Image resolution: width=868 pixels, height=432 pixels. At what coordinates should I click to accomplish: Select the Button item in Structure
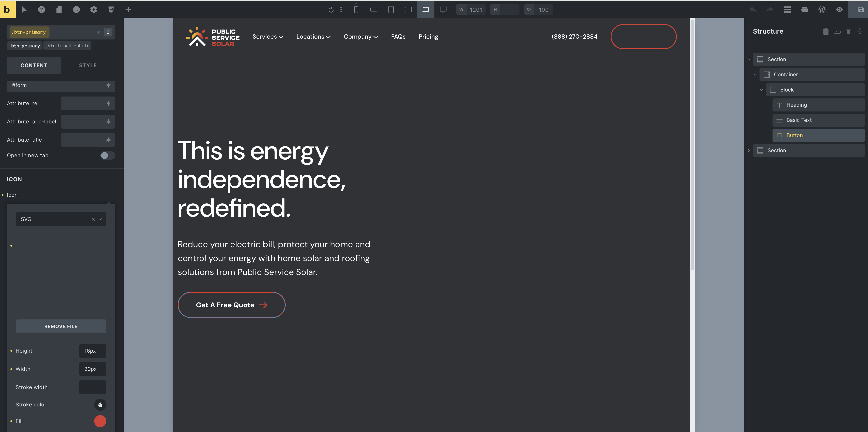point(819,135)
